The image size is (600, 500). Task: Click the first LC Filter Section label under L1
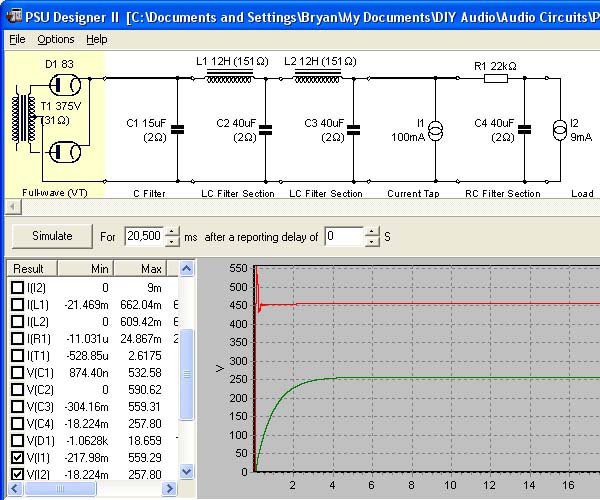pyautogui.click(x=238, y=194)
